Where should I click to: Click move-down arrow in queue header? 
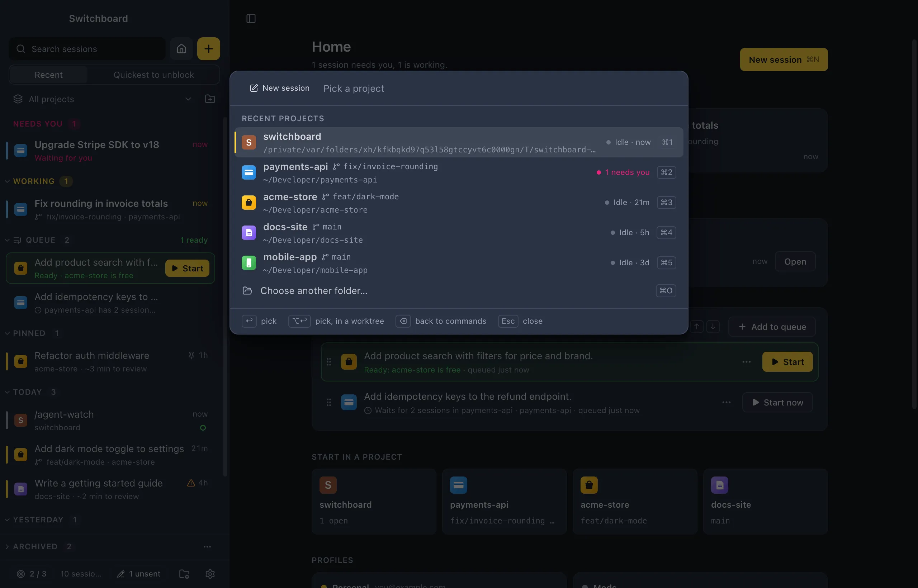point(713,327)
